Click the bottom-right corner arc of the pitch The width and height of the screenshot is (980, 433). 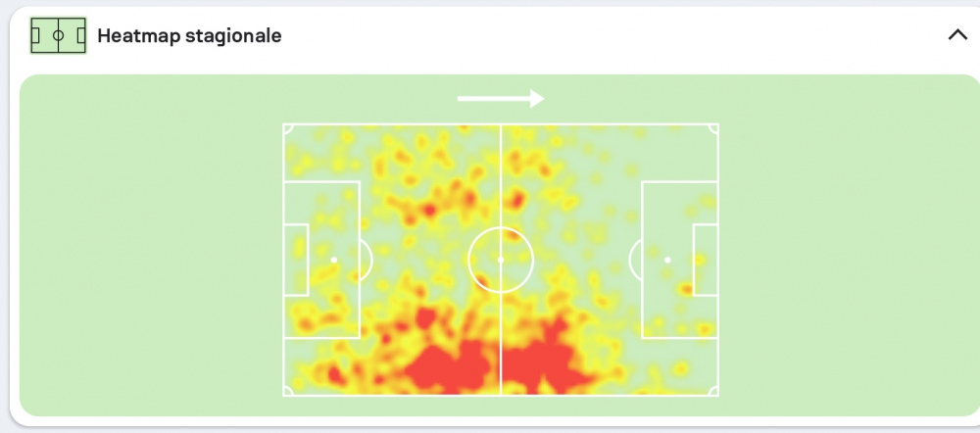point(713,391)
